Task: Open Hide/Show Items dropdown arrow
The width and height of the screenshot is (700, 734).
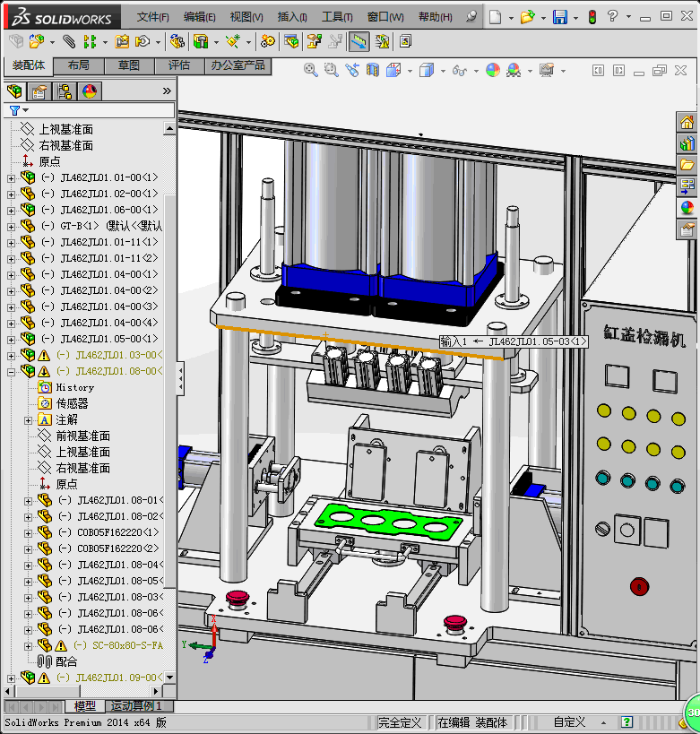Action: 476,72
